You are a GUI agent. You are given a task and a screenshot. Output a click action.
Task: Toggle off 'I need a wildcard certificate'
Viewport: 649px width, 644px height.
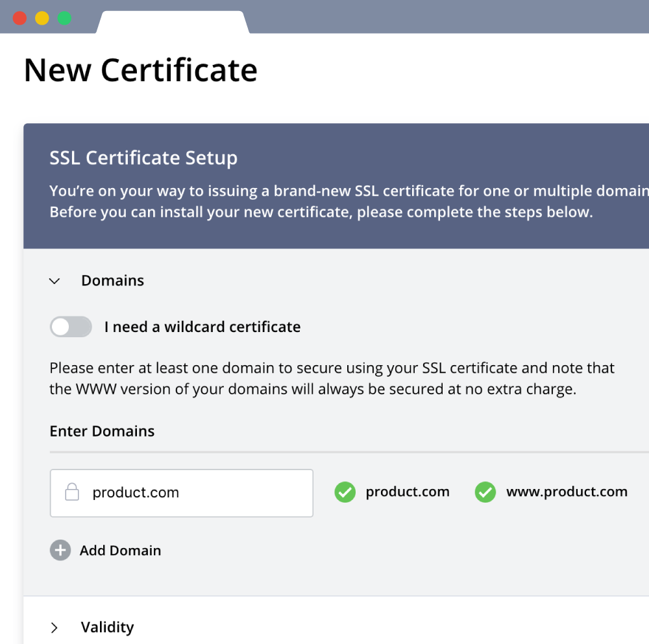click(x=71, y=327)
